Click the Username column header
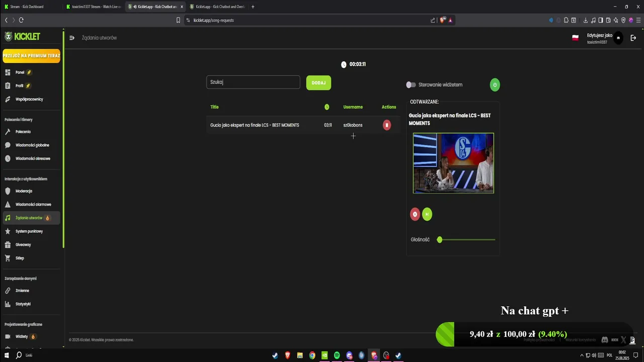 (x=353, y=107)
